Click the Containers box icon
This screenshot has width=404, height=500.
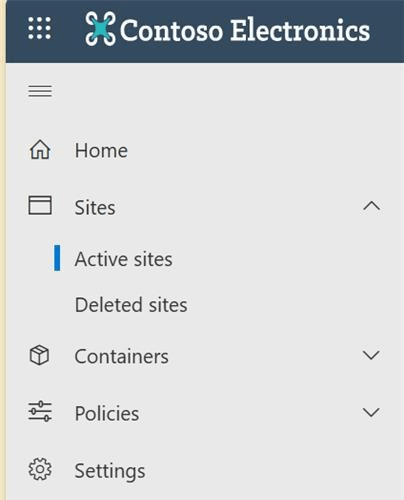coord(39,355)
